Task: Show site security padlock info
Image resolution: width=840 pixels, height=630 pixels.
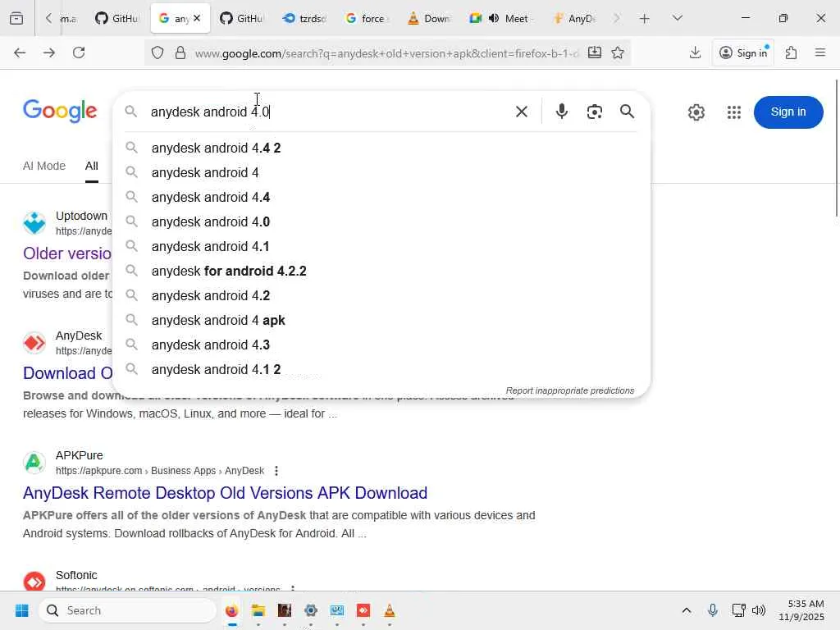Action: [x=180, y=52]
